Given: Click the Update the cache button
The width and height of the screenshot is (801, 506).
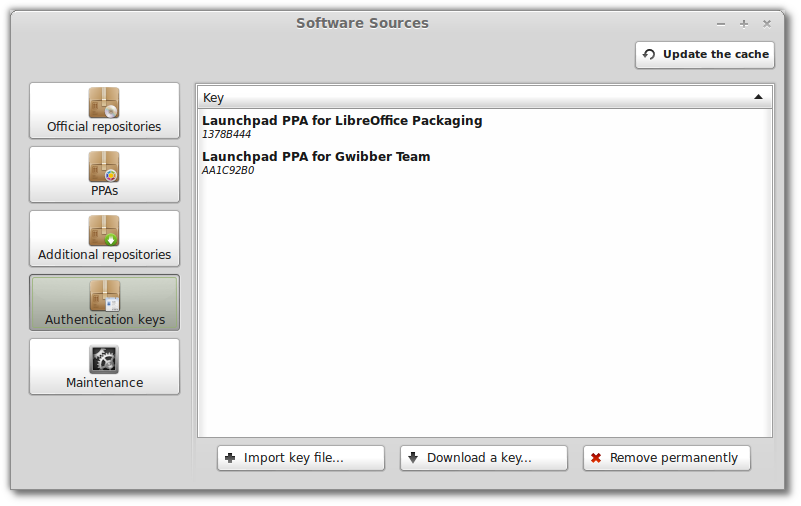Looking at the screenshot, I should 704,55.
